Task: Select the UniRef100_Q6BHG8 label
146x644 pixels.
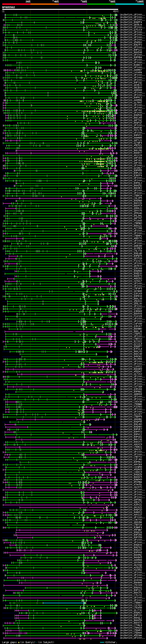Action: coord(131,394)
